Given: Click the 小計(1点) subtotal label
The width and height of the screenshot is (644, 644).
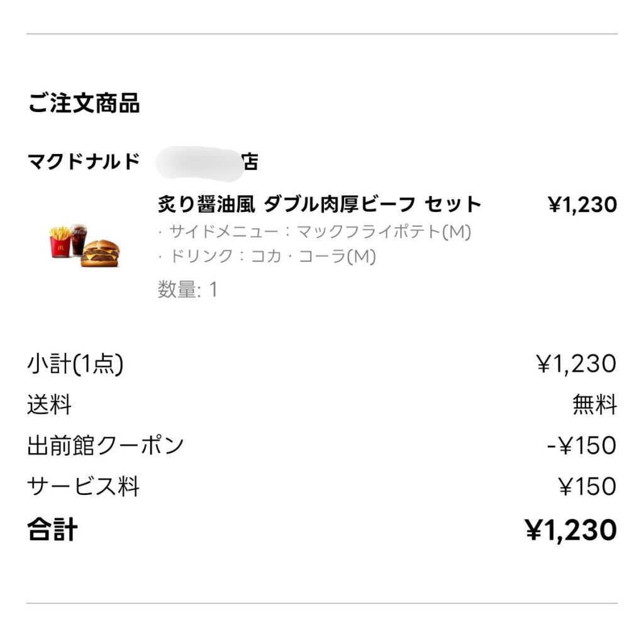Looking at the screenshot, I should [75, 364].
